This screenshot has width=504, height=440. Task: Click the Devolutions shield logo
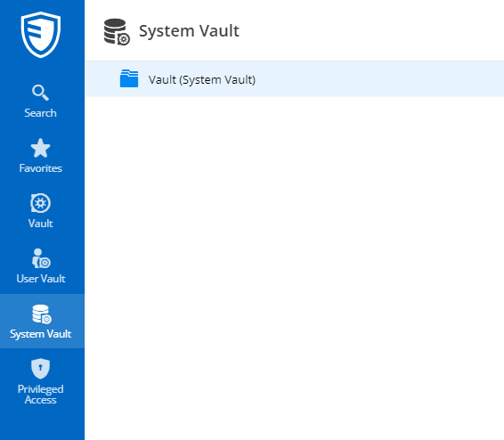[40, 35]
